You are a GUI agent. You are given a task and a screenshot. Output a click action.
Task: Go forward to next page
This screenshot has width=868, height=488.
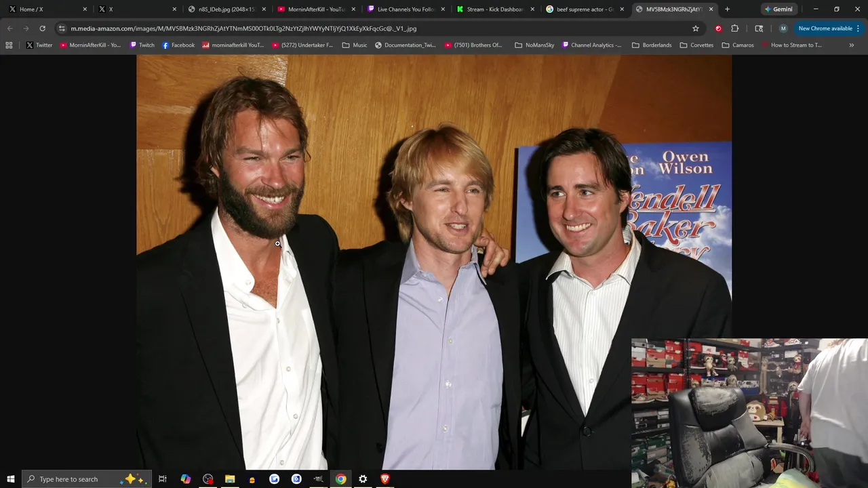click(26, 28)
